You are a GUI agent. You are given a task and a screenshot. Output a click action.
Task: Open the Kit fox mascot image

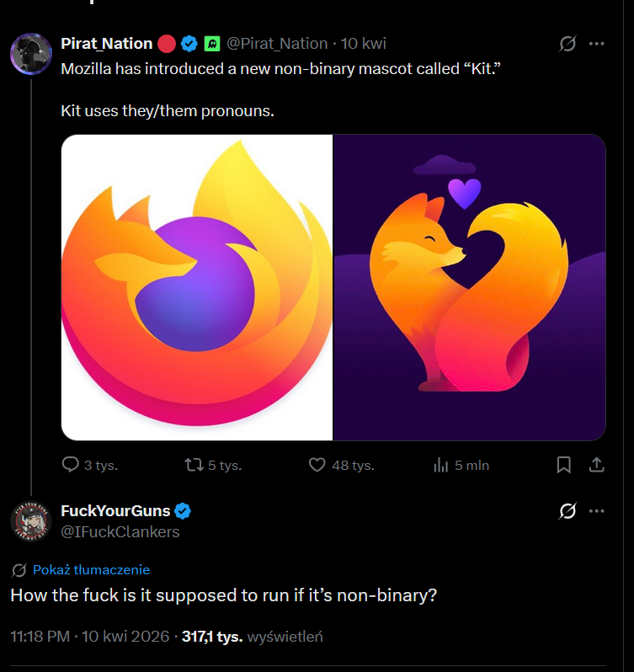coord(470,287)
